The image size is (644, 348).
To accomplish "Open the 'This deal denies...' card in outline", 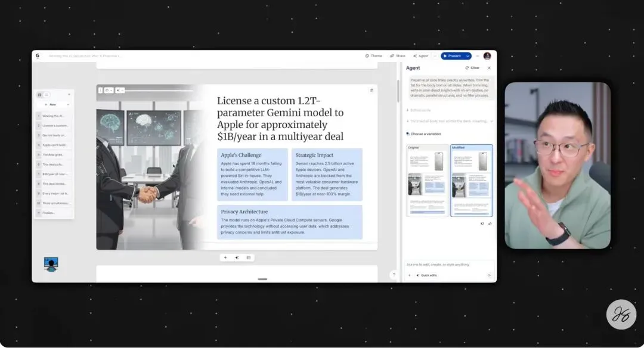I will 54,184.
